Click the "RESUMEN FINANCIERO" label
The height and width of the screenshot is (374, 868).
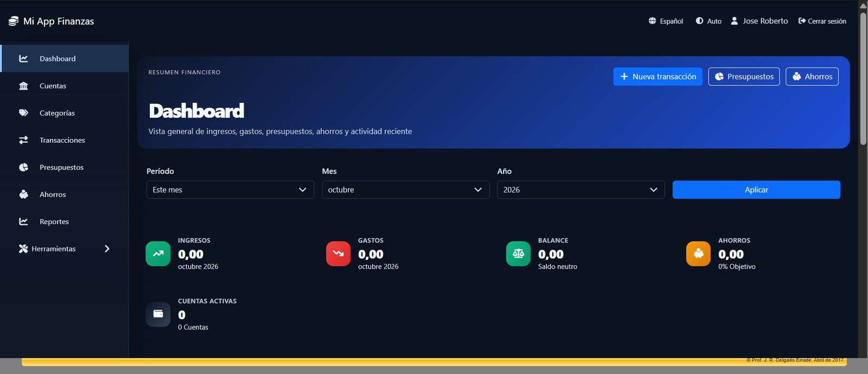coord(184,72)
